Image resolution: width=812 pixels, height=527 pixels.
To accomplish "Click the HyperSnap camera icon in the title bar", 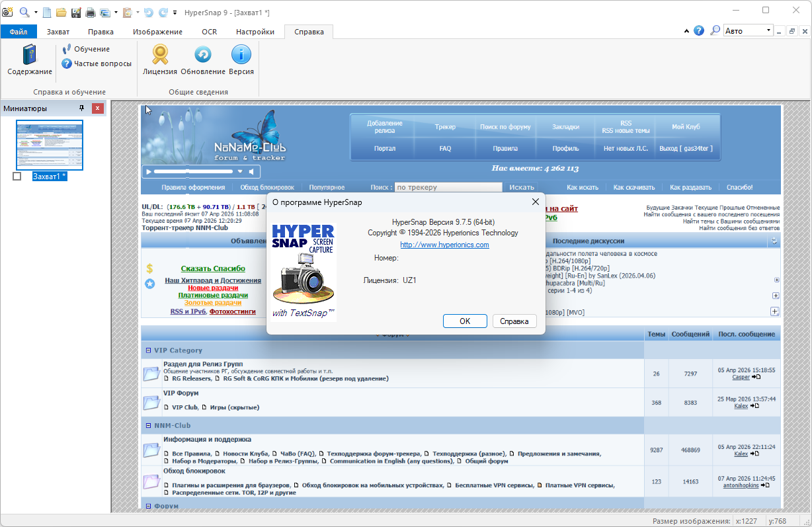I will click(7, 11).
